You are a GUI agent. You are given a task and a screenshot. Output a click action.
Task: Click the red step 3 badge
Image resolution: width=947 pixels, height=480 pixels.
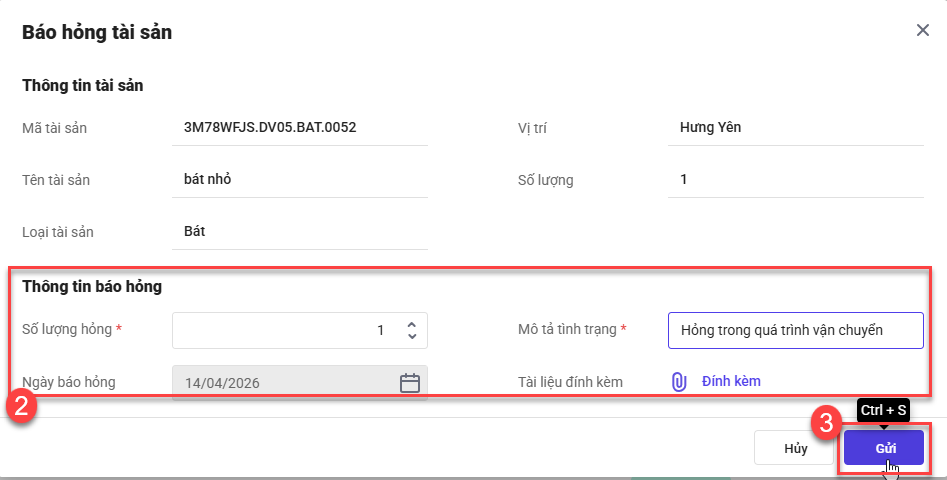click(x=826, y=424)
